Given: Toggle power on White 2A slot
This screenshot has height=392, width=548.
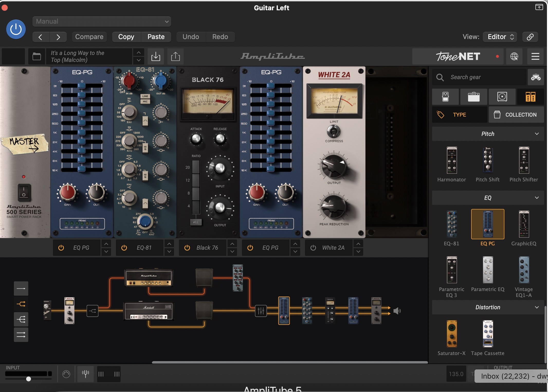Looking at the screenshot, I should pos(313,248).
